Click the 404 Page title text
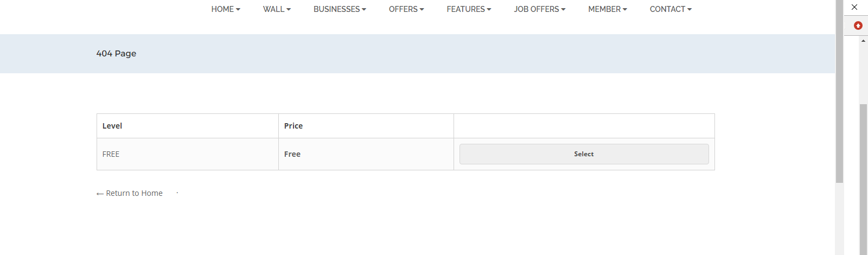This screenshot has height=255, width=868. [x=116, y=54]
